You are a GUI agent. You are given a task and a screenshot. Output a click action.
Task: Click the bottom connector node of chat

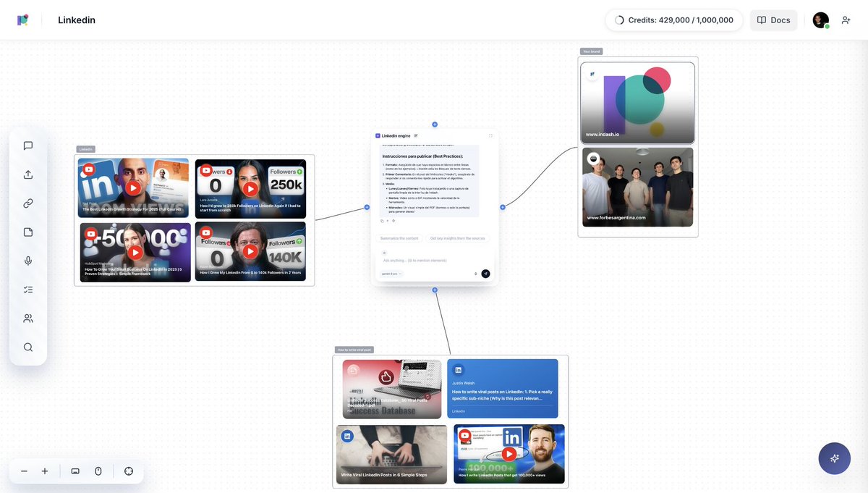click(435, 290)
